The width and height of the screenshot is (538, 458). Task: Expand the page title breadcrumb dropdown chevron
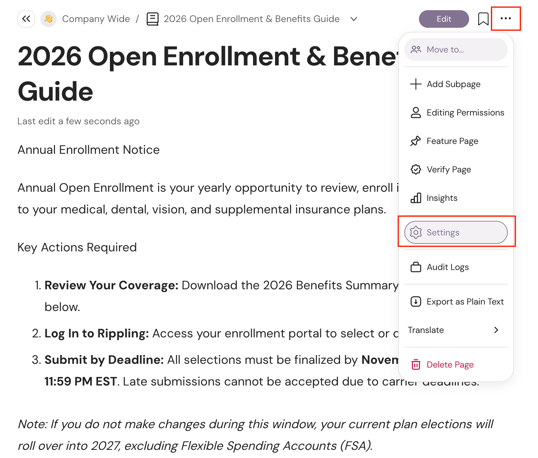(x=353, y=19)
